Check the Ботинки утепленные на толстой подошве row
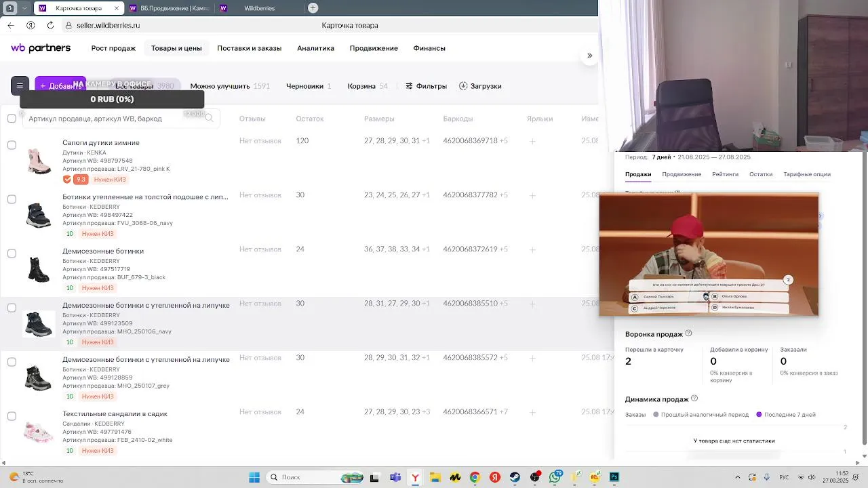 pyautogui.click(x=12, y=199)
